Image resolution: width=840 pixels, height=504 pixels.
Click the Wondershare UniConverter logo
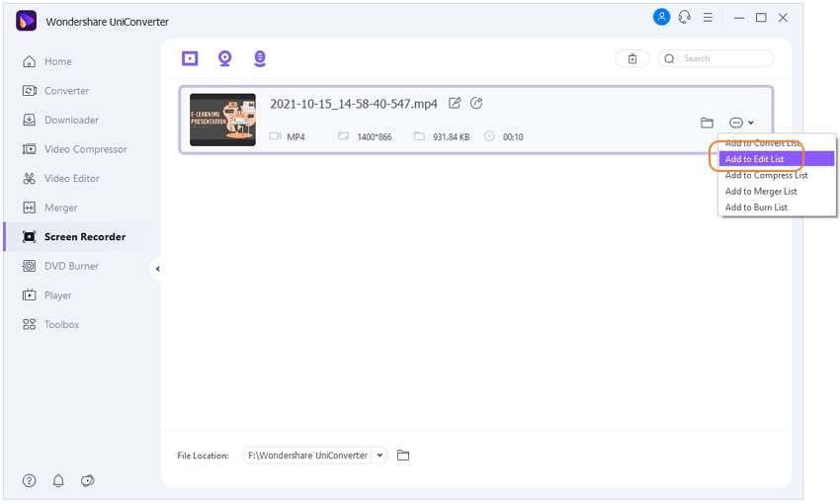coord(27,21)
